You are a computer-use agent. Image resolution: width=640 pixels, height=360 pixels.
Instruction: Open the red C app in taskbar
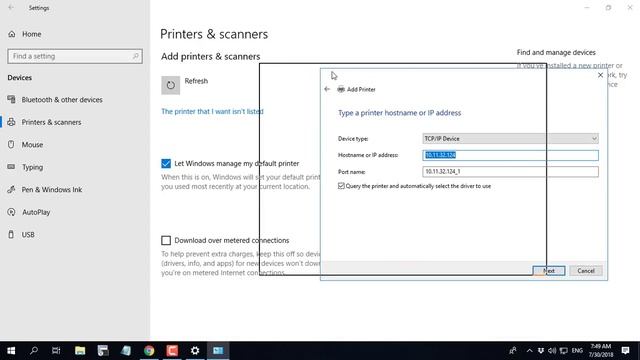click(x=172, y=351)
